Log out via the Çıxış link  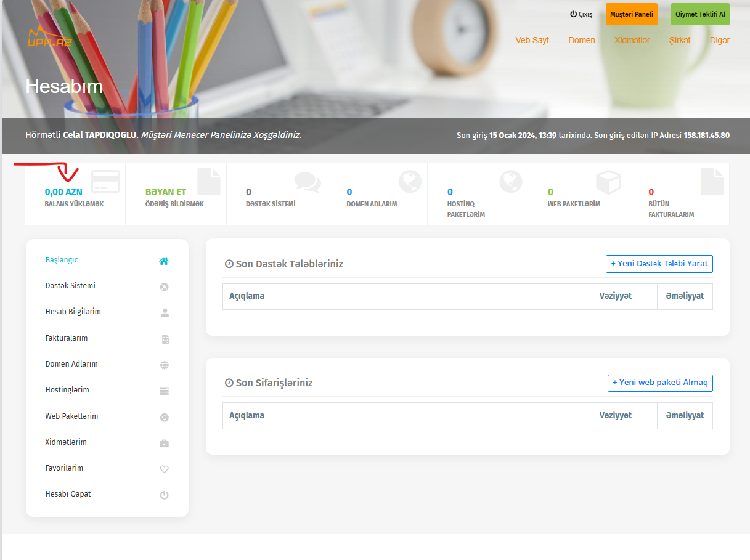coord(581,14)
